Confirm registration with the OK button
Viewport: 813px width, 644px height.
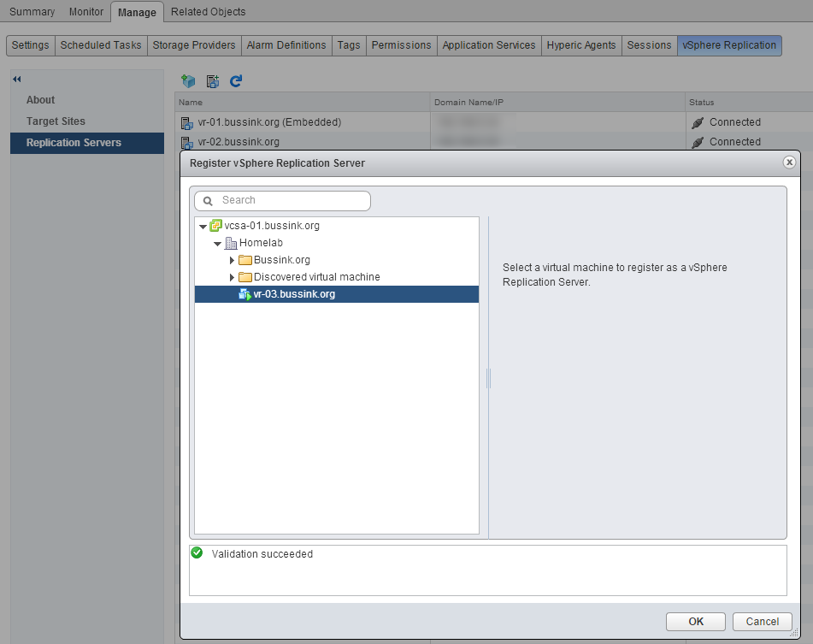[x=696, y=621]
